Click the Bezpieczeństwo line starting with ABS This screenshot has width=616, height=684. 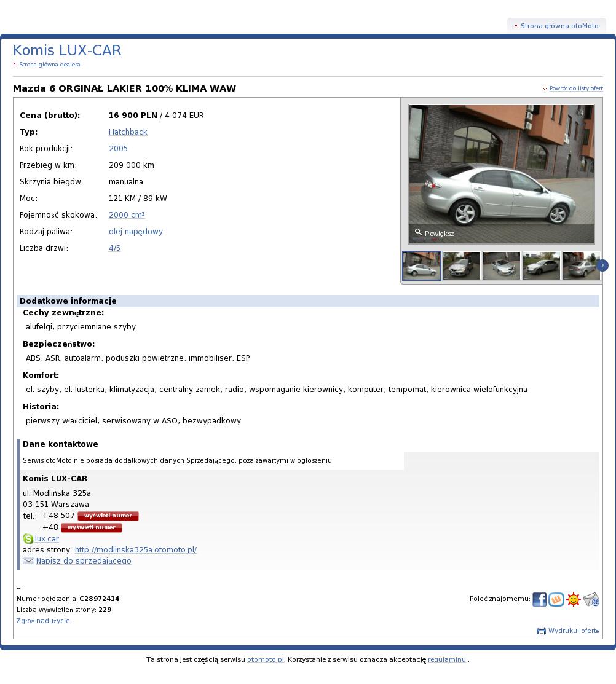click(138, 358)
